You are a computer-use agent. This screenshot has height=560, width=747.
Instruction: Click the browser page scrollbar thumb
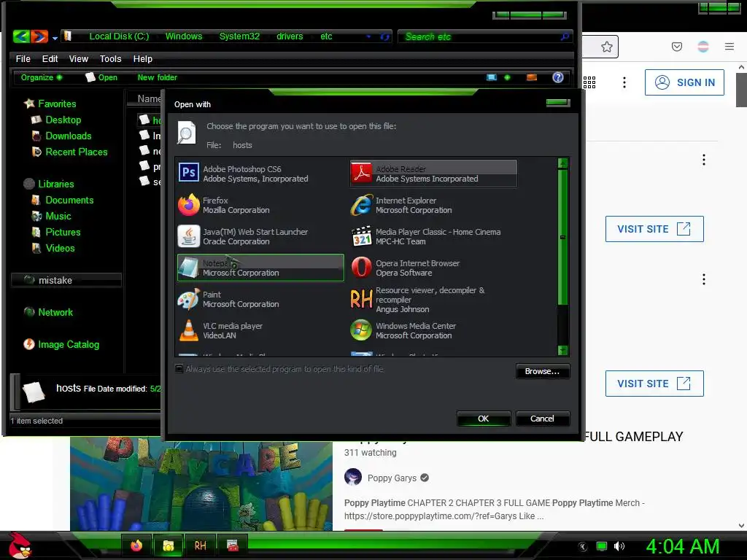[x=741, y=90]
